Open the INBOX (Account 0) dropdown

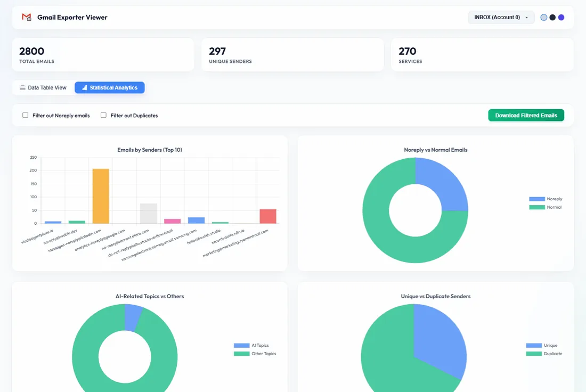[x=501, y=17]
